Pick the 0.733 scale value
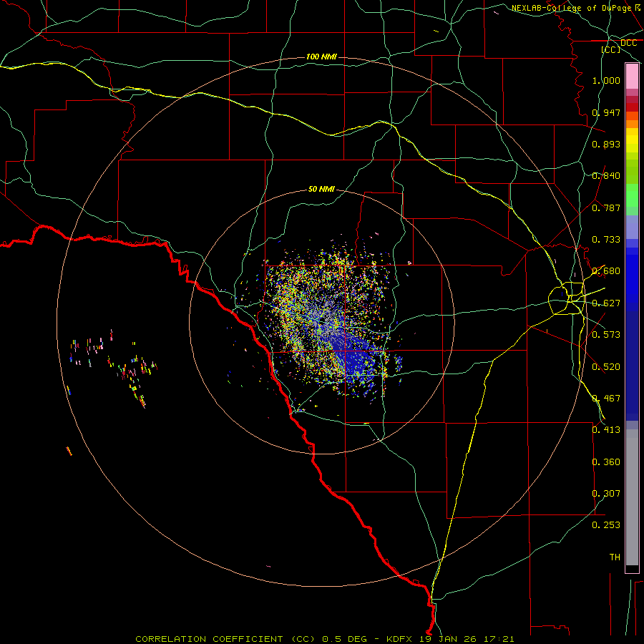The image size is (644, 644). 606,240
